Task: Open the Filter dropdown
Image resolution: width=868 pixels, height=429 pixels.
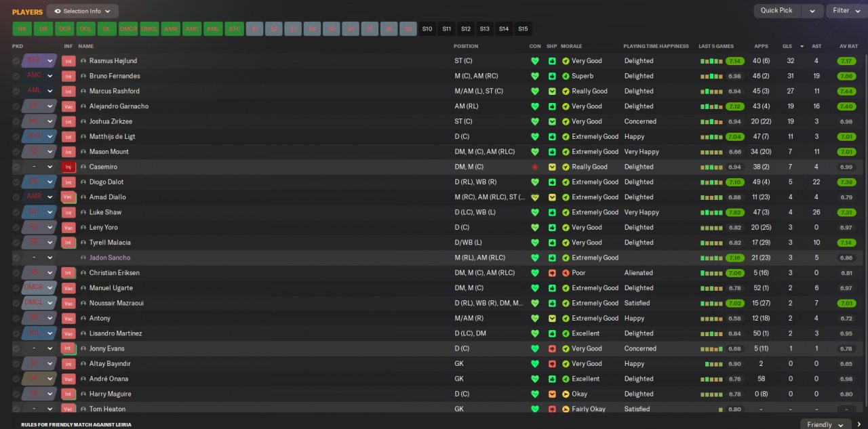Action: [845, 11]
